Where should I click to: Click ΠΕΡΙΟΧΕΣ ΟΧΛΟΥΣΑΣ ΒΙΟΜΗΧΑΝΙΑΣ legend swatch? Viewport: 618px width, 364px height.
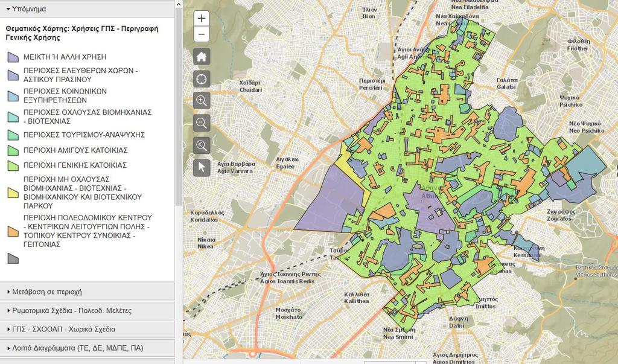coord(13,117)
